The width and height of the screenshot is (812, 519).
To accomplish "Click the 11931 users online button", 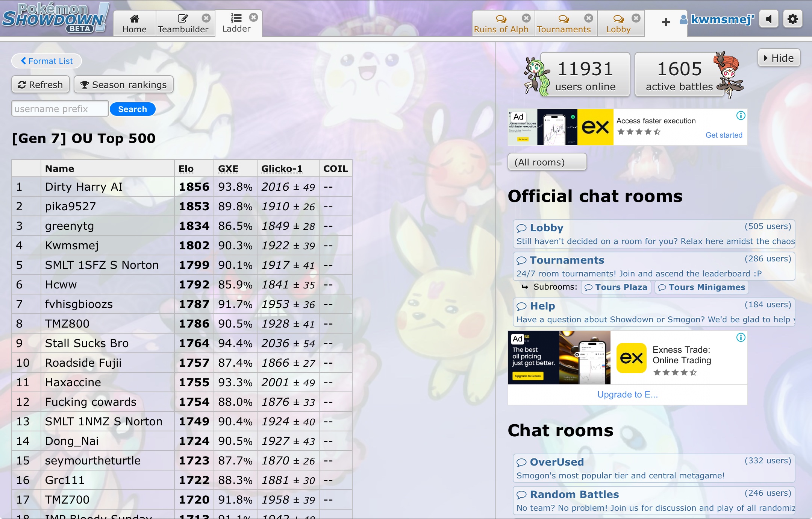I will click(585, 74).
